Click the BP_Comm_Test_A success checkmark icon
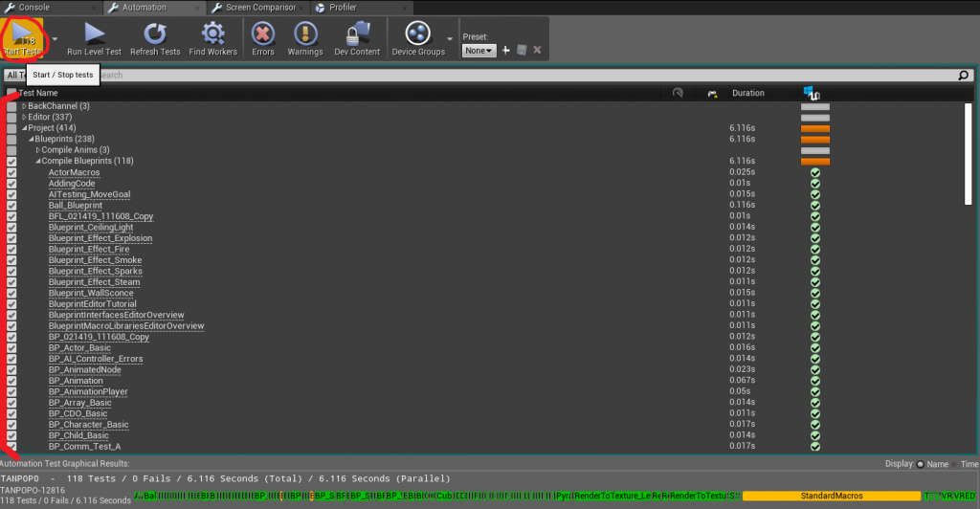Image resolution: width=980 pixels, height=509 pixels. 815,447
